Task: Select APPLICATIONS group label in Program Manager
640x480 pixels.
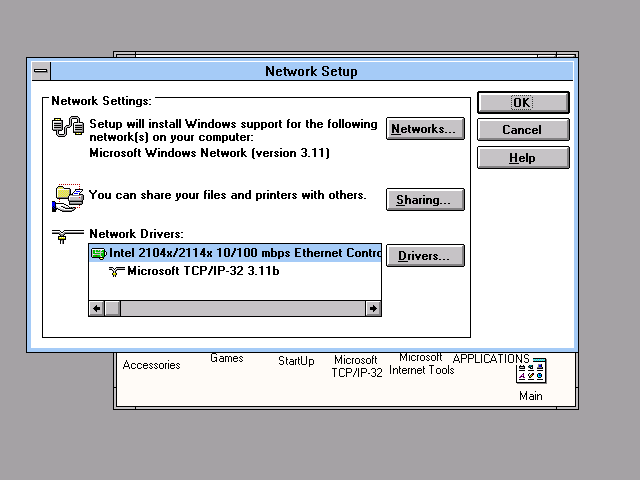Action: click(491, 359)
